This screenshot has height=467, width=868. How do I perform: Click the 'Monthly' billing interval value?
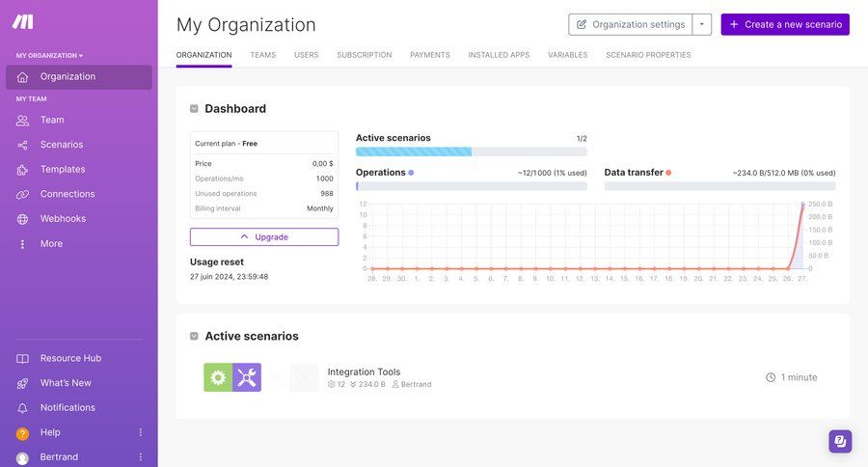pyautogui.click(x=320, y=208)
